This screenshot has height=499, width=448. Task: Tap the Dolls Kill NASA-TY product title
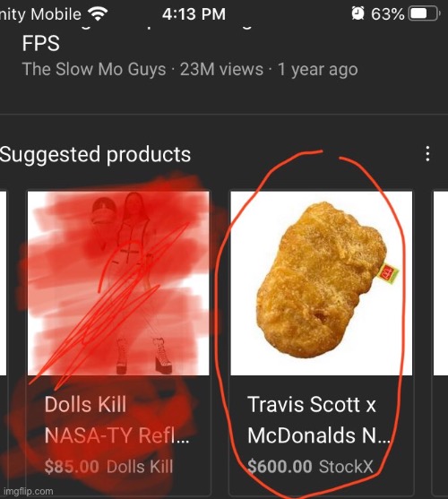click(117, 419)
